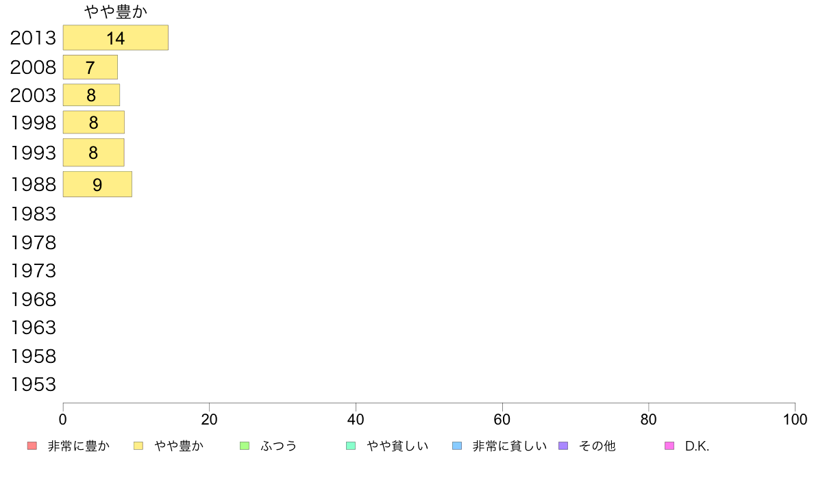Select the 2013 bar showing 14
The width and height of the screenshot is (814, 504).
[116, 38]
